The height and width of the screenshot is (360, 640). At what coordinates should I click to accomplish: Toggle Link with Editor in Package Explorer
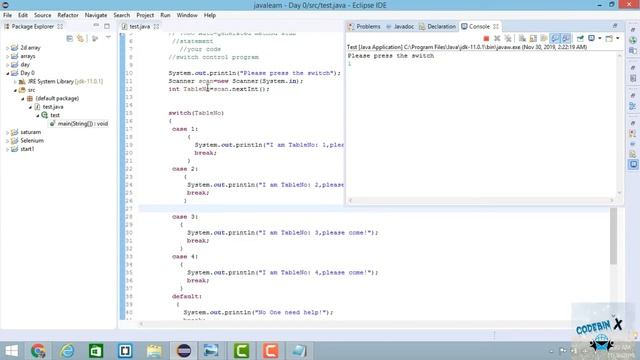[80, 38]
